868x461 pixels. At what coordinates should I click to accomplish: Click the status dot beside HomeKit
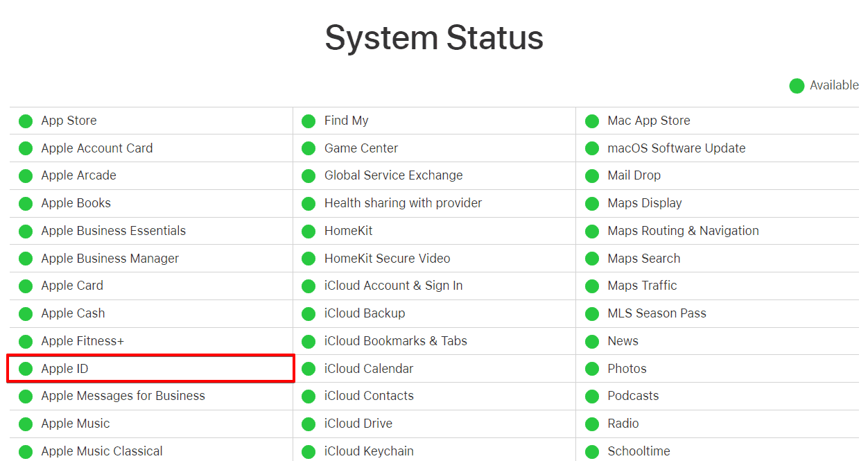click(x=309, y=231)
